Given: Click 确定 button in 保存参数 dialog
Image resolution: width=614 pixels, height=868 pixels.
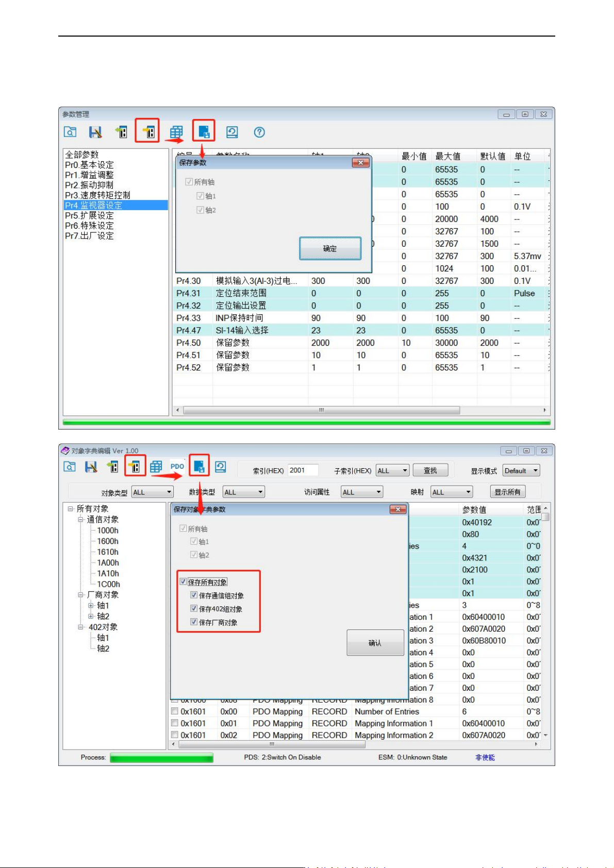Looking at the screenshot, I should (330, 248).
